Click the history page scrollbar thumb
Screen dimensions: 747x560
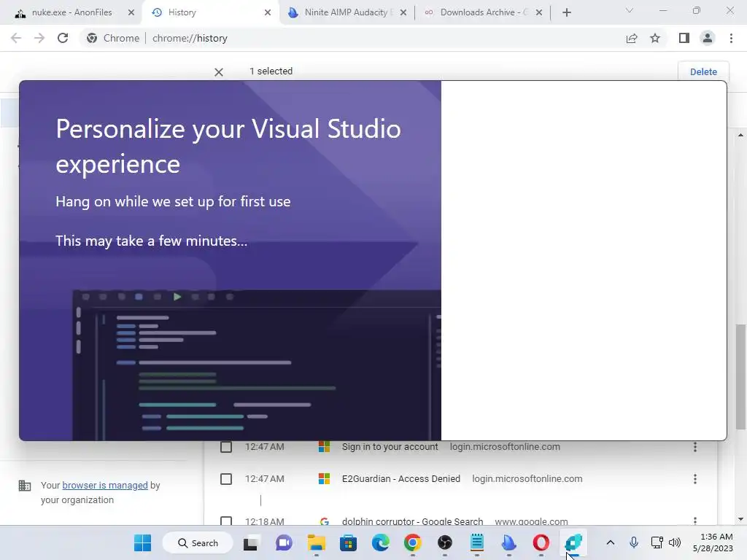[740, 376]
